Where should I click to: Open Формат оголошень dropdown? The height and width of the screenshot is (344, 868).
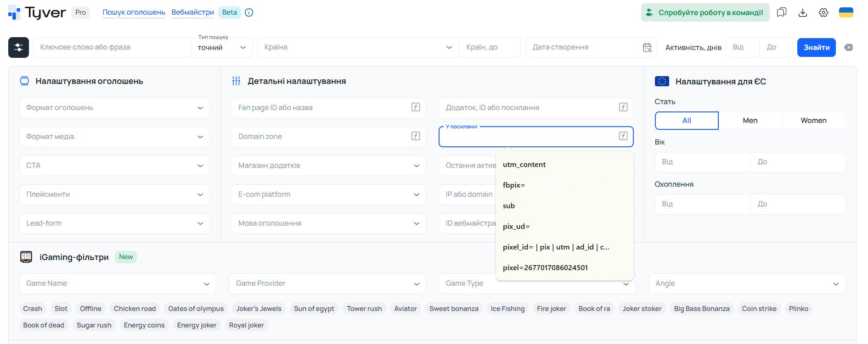114,108
